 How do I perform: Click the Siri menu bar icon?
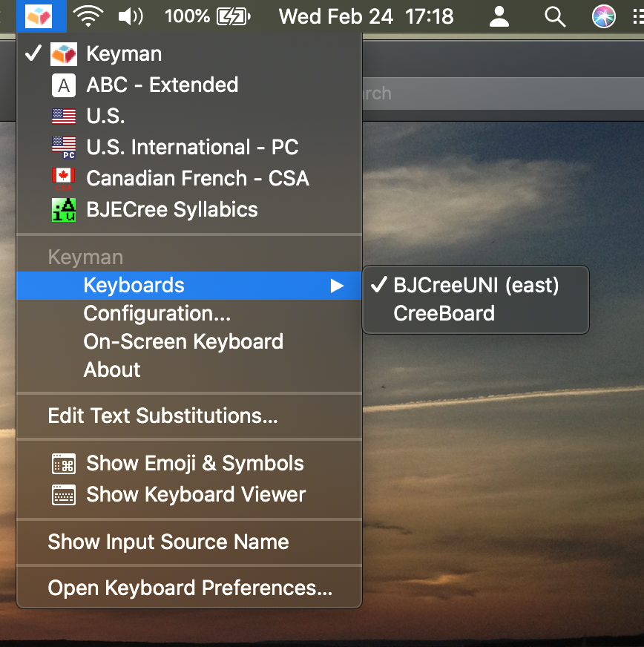coord(603,16)
